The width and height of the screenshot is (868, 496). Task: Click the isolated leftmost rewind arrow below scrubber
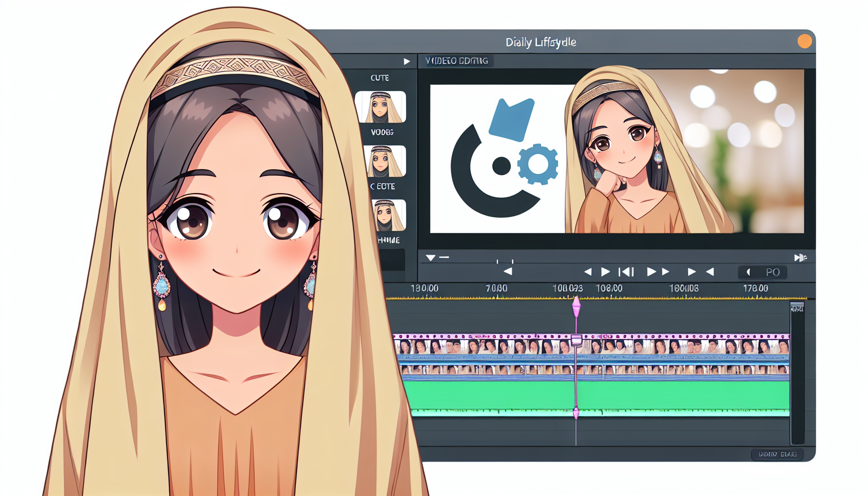pyautogui.click(x=508, y=272)
